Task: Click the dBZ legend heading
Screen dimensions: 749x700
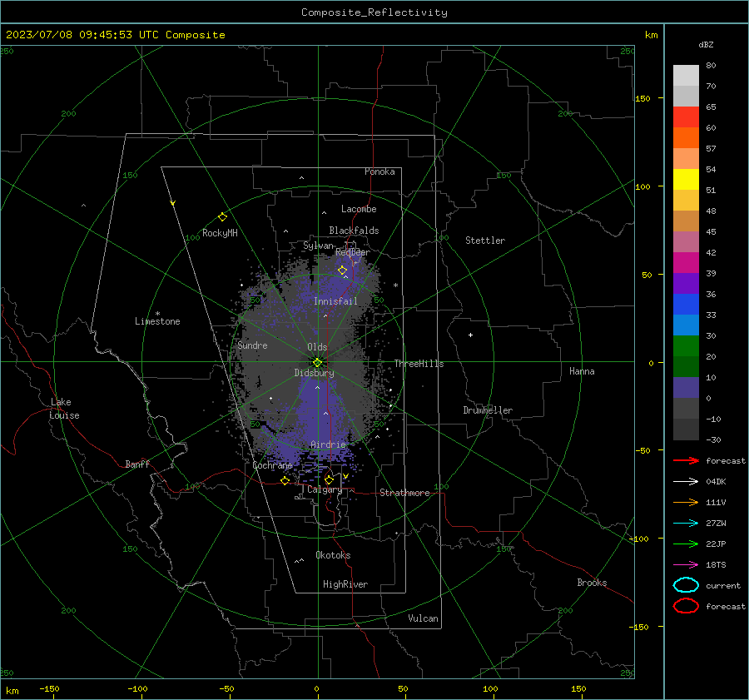Action: [706, 44]
